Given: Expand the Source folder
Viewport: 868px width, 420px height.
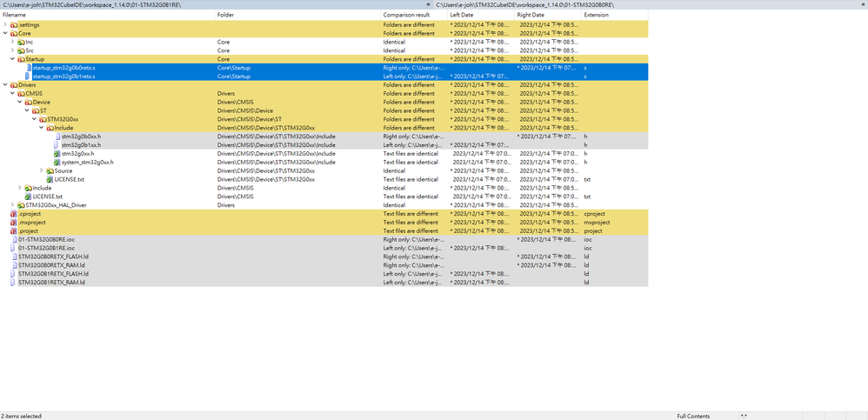Looking at the screenshot, I should point(42,171).
